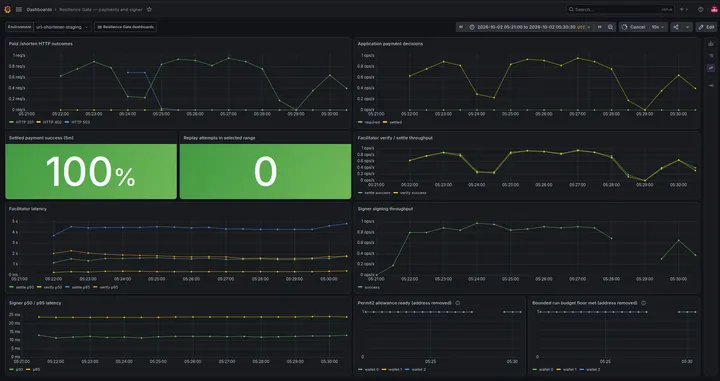Click the lowest arrow icon in right sidebar
Image resolution: width=720 pixels, height=381 pixels.
coord(711,85)
